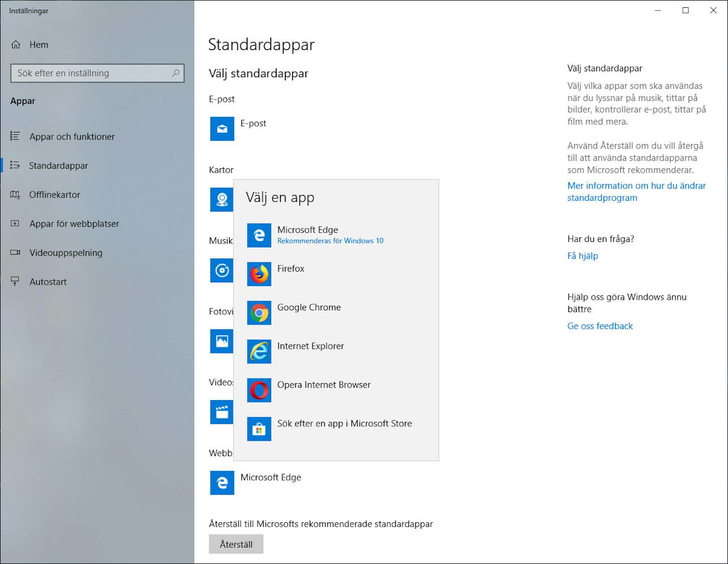Click the Få hjälp link
728x564 pixels.
coord(582,256)
